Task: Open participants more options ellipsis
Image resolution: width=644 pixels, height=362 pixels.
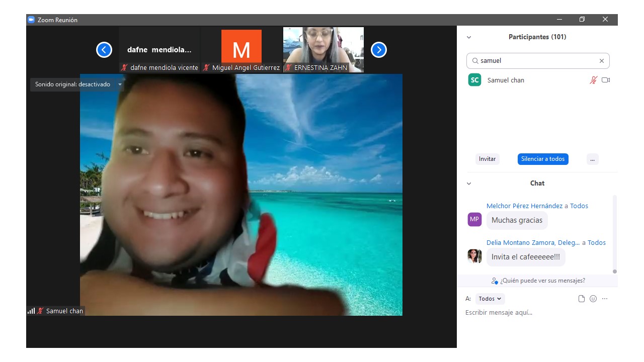Action: coord(592,159)
